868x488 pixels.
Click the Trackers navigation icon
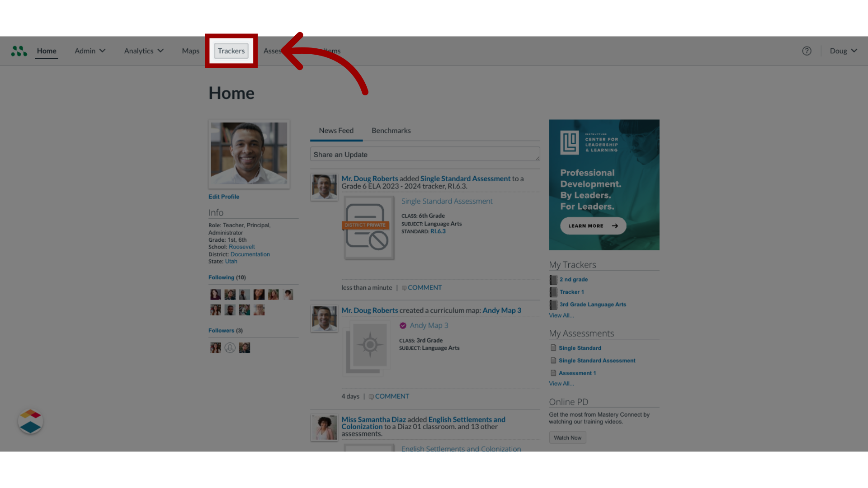(x=231, y=51)
